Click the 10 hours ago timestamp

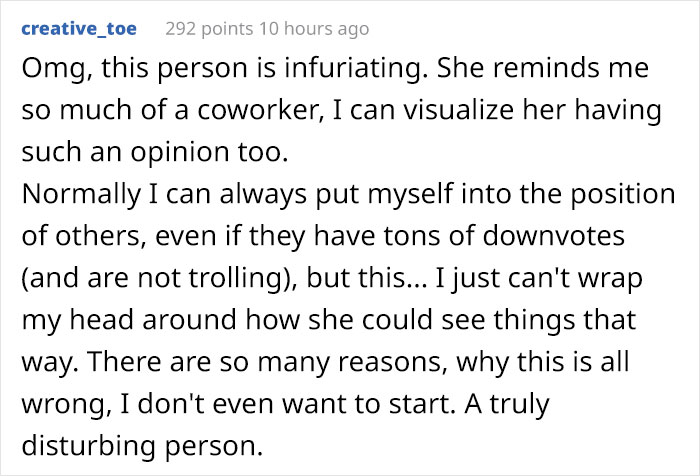[x=313, y=29]
